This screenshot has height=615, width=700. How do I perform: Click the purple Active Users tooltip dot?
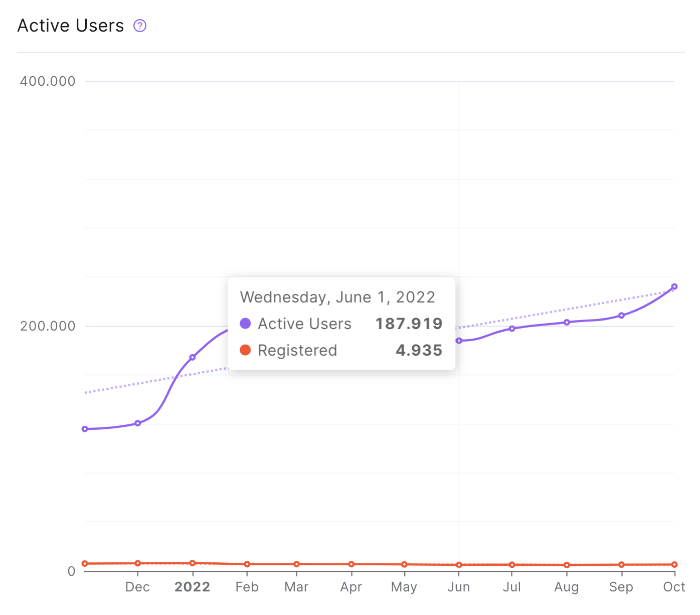[245, 323]
